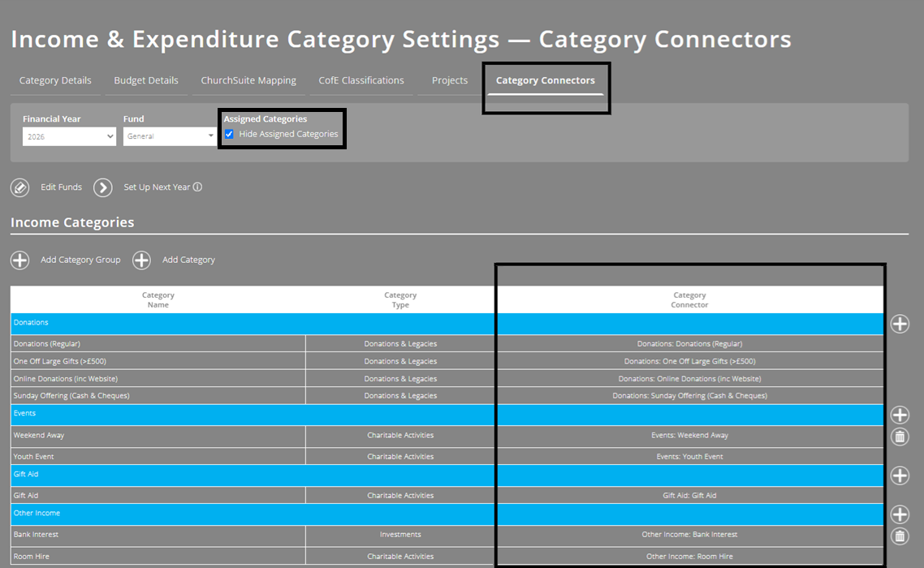Screen dimensions: 924x568
Task: Add a category to the Donations group
Action: 900,324
